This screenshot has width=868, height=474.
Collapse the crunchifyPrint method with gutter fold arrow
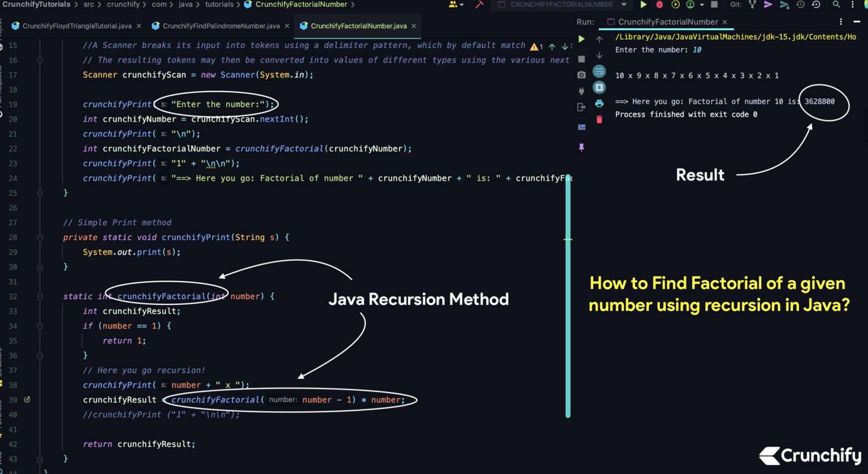coord(40,237)
